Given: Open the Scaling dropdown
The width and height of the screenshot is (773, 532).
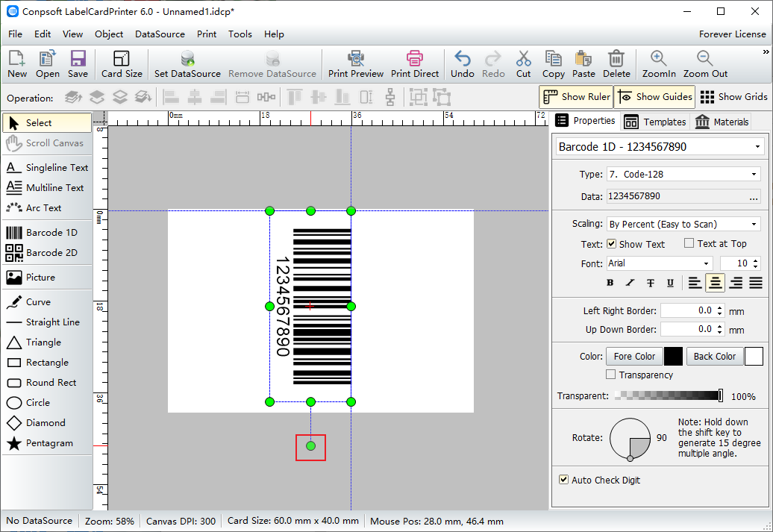Looking at the screenshot, I should [x=754, y=225].
